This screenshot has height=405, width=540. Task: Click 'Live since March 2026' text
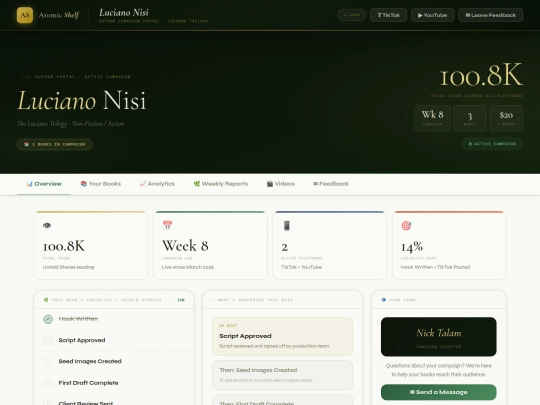click(x=188, y=267)
